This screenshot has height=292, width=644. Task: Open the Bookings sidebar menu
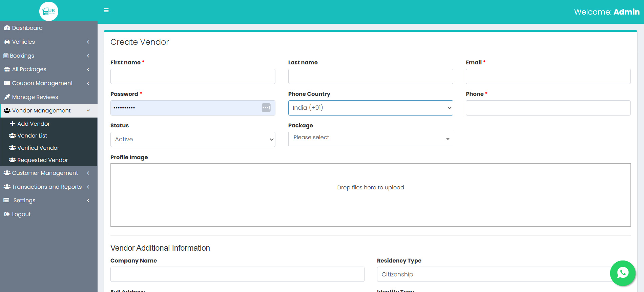pyautogui.click(x=49, y=56)
